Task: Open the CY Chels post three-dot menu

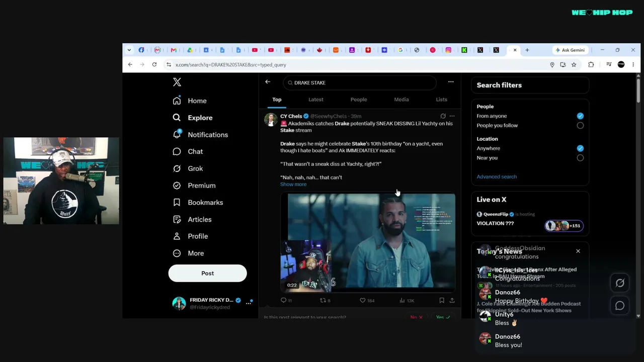Action: tap(452, 116)
